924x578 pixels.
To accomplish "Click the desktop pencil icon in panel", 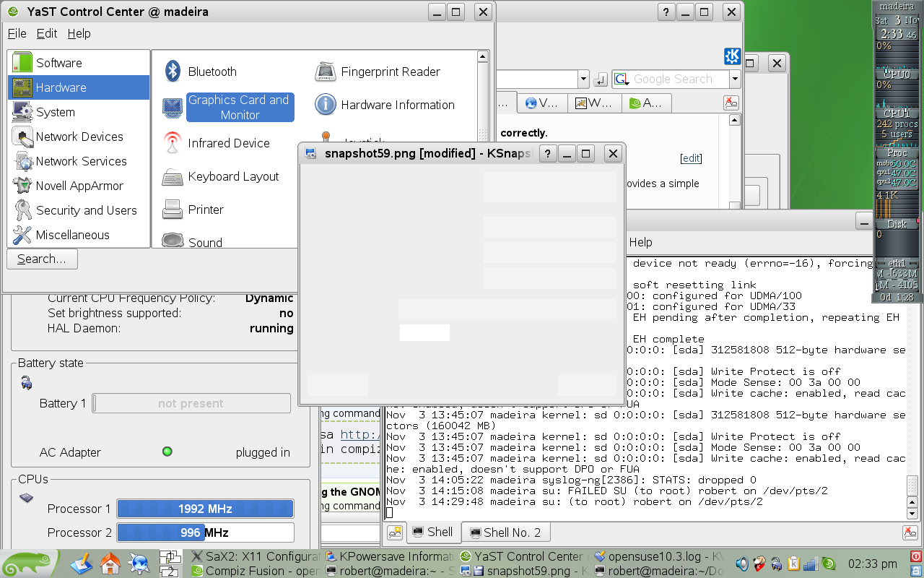I will coord(82,564).
